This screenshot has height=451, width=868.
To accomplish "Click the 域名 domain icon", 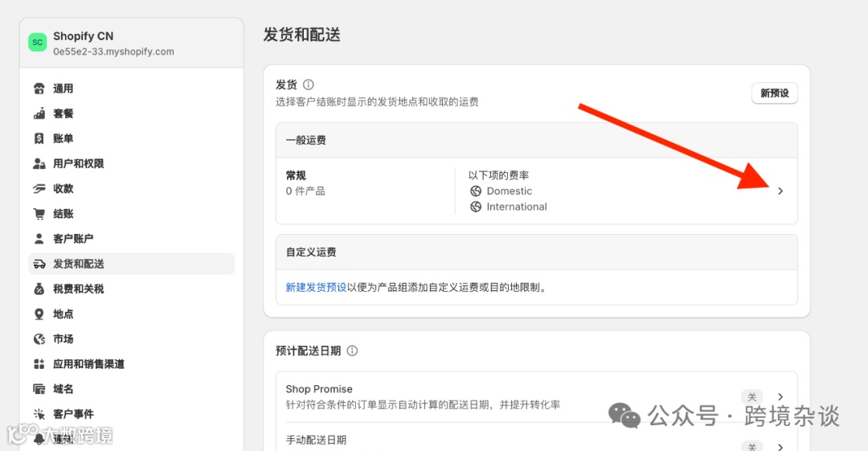I will point(39,389).
